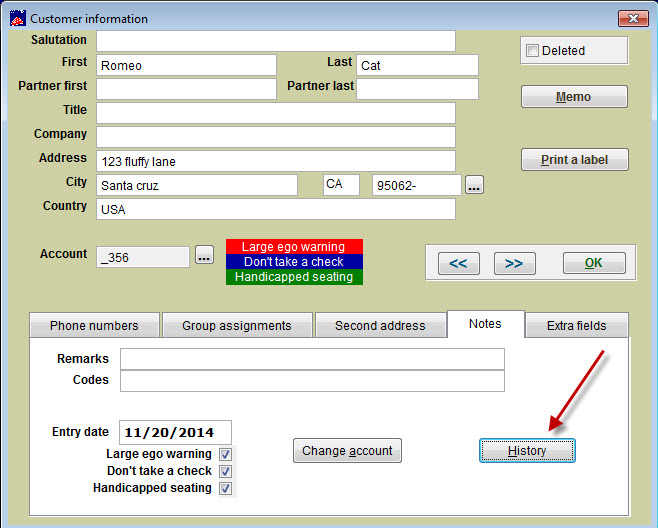Screen dimensions: 658x528
Task: Click the green Handicapped seating banner
Action: click(x=294, y=277)
